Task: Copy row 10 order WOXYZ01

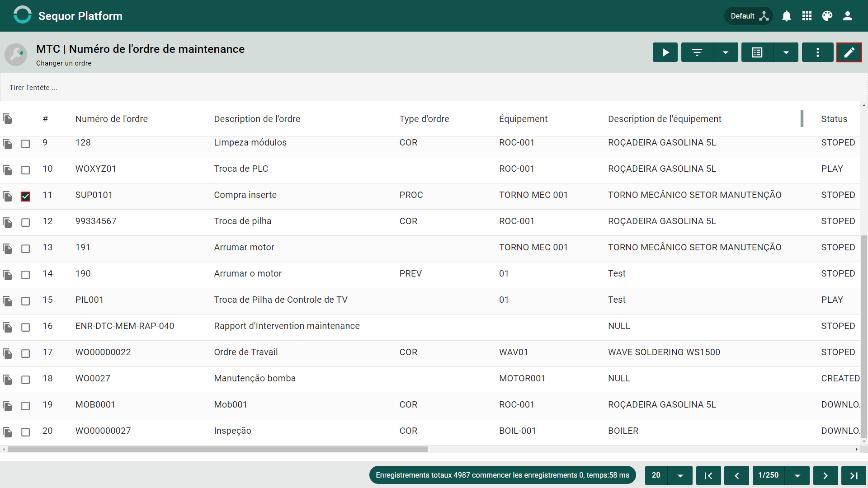Action: (x=7, y=170)
